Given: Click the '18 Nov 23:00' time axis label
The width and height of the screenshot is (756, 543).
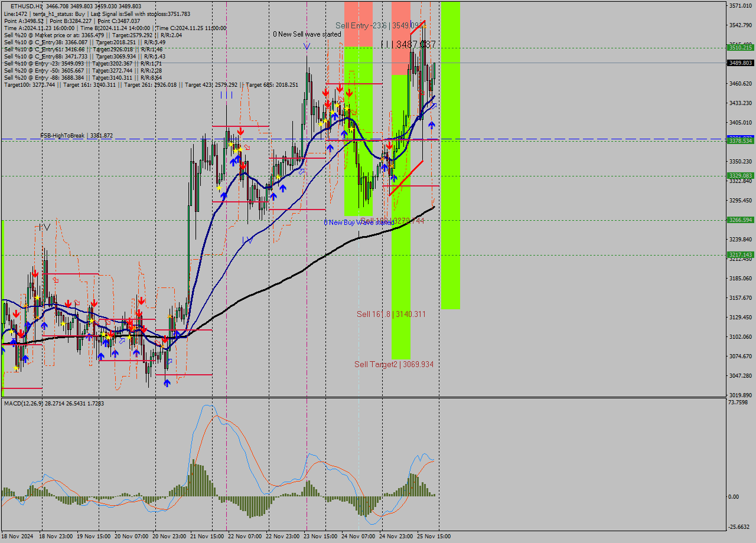Looking at the screenshot, I should [x=56, y=537].
